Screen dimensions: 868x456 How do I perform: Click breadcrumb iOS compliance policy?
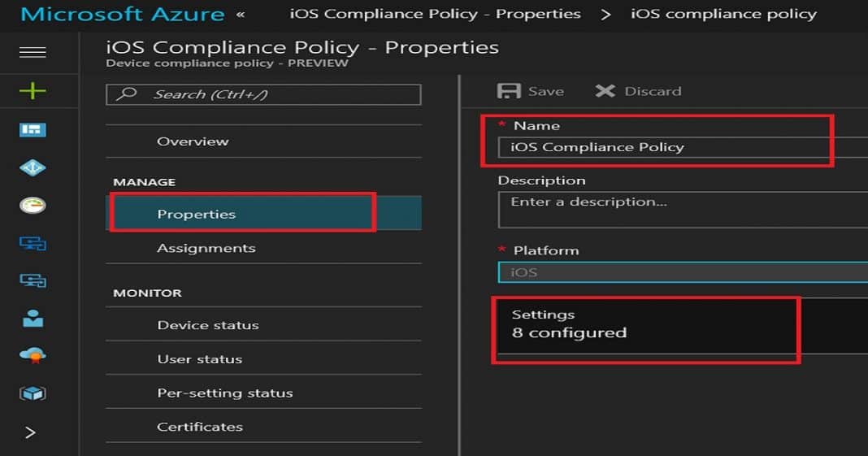point(723,14)
